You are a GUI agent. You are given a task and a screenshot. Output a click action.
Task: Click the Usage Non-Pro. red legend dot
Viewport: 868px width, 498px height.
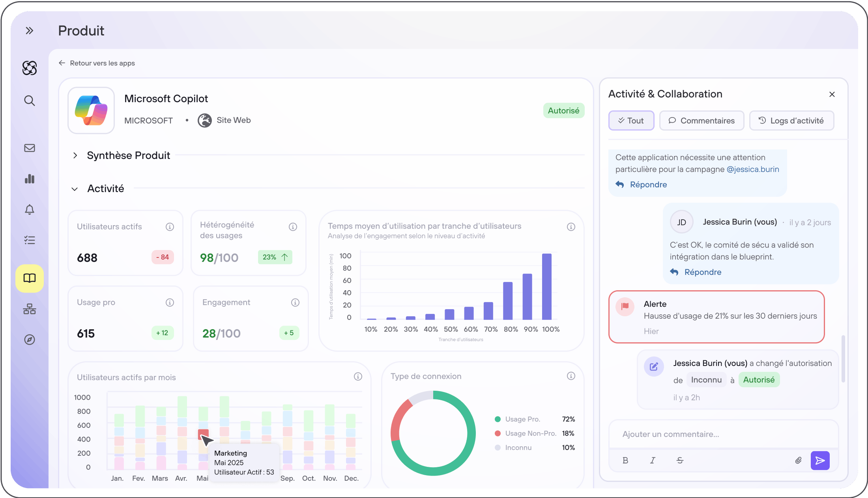(x=498, y=433)
